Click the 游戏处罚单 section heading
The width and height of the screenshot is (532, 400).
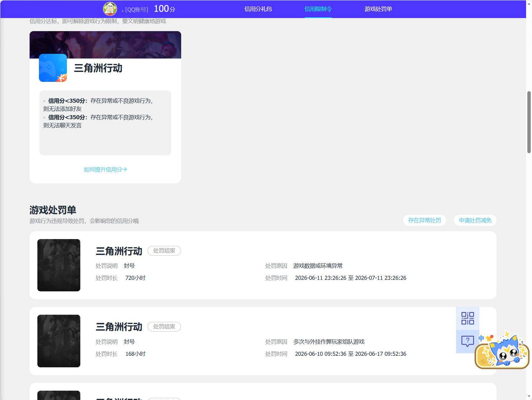[53, 210]
